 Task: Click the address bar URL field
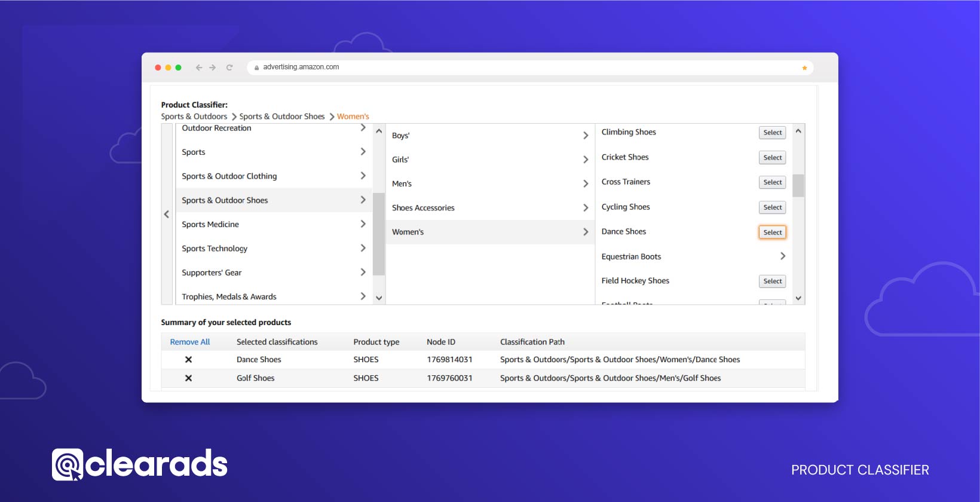[529, 67]
